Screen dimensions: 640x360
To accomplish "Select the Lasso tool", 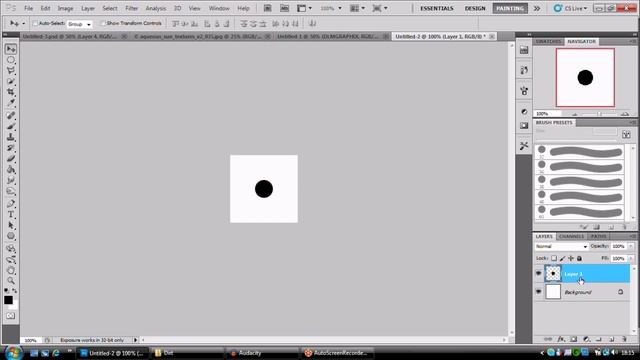I will (x=11, y=71).
